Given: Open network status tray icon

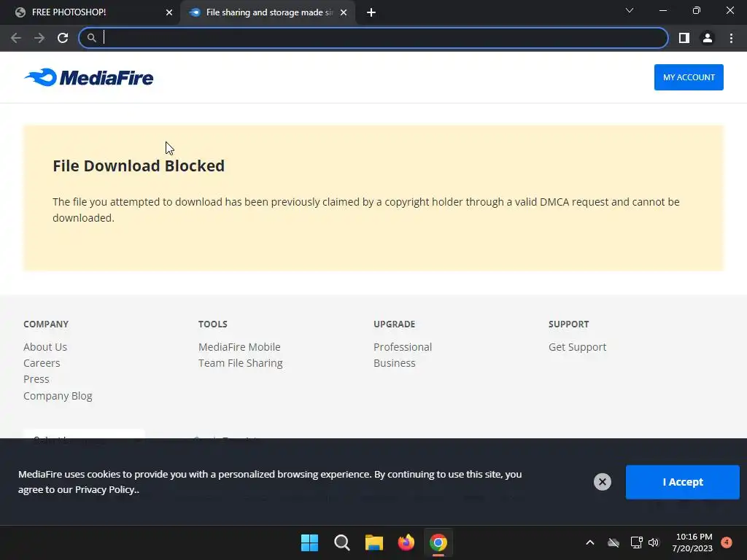Looking at the screenshot, I should [x=636, y=542].
